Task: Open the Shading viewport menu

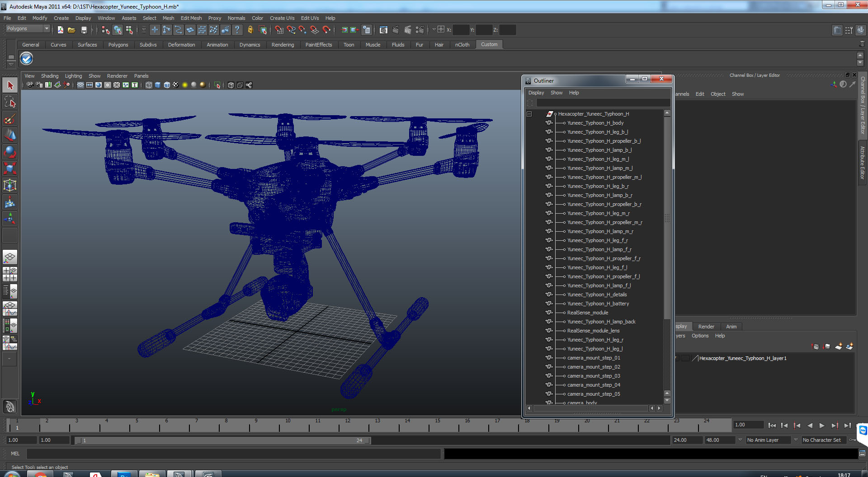Action: tap(50, 76)
